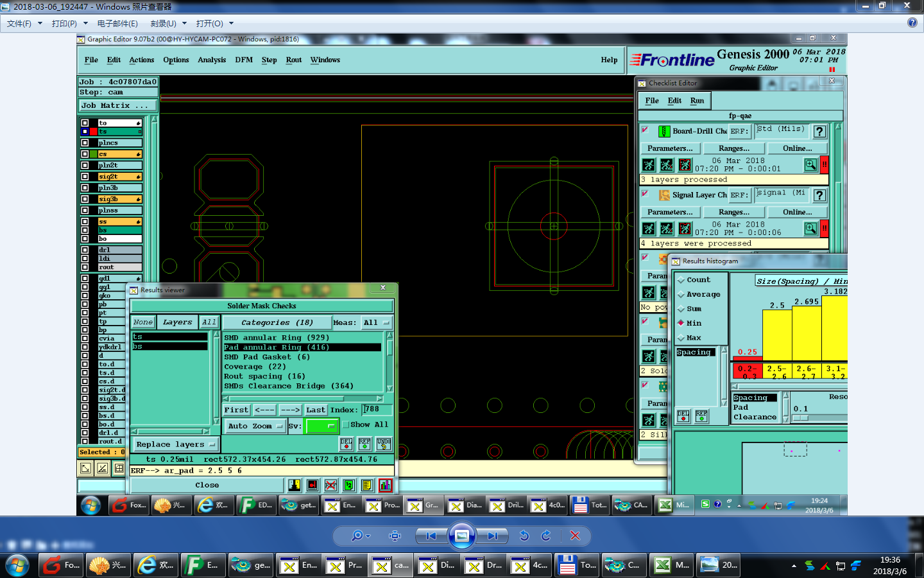Open results magnifier for Signal Layer Checks

pyautogui.click(x=811, y=229)
